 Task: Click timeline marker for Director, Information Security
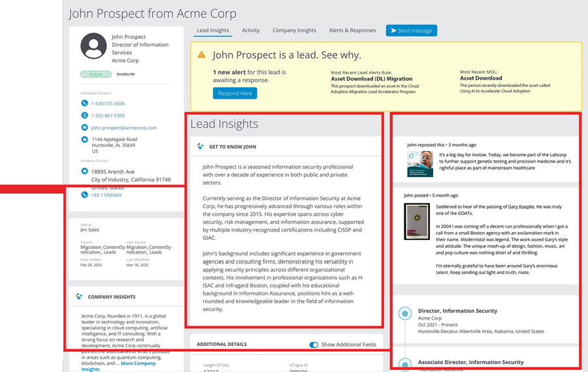(405, 313)
